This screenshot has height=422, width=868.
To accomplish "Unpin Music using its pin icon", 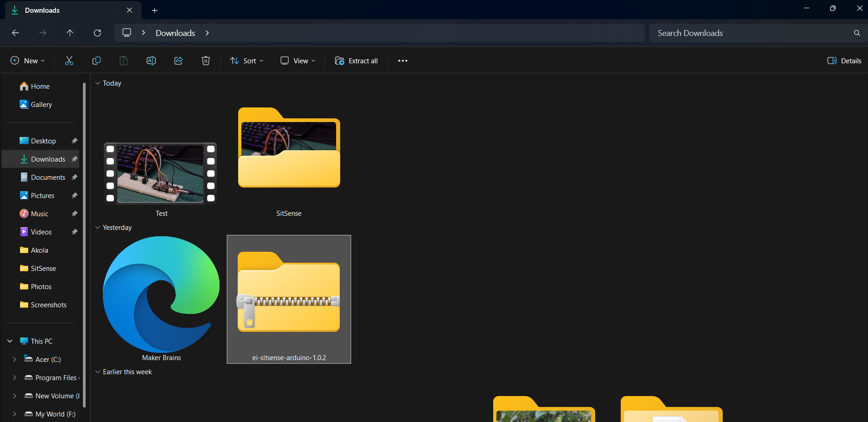I will coord(74,214).
